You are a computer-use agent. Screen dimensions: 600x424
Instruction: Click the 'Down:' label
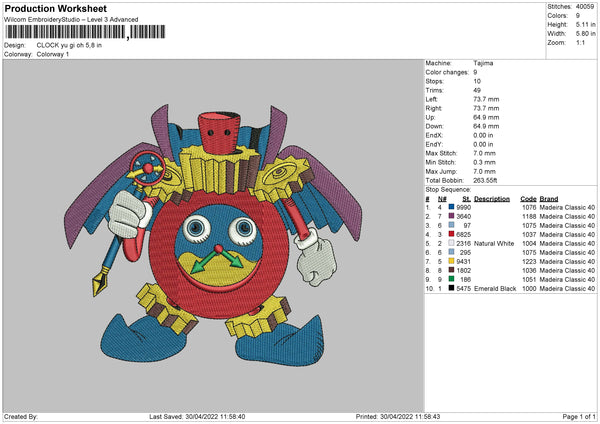[x=434, y=126]
